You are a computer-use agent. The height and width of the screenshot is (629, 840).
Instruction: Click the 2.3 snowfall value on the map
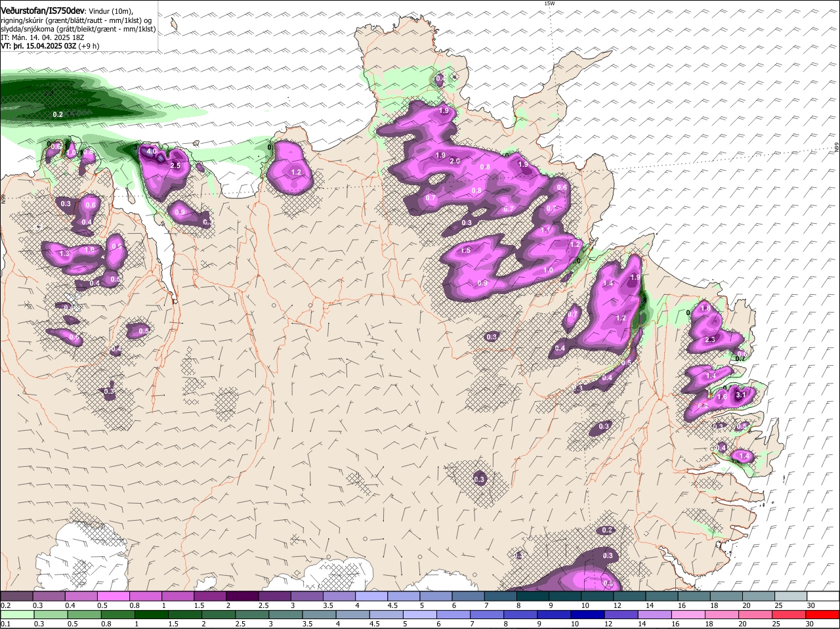(709, 340)
